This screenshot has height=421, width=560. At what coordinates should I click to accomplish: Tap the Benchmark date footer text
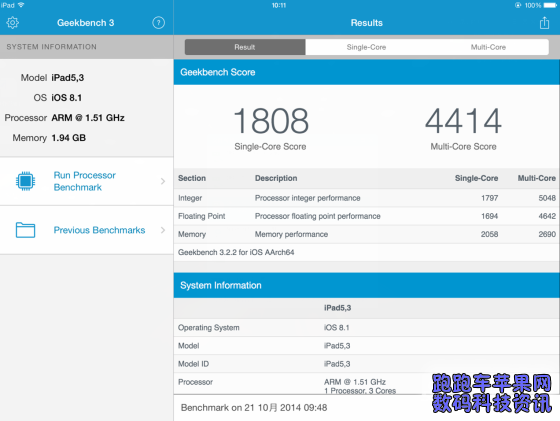click(254, 407)
